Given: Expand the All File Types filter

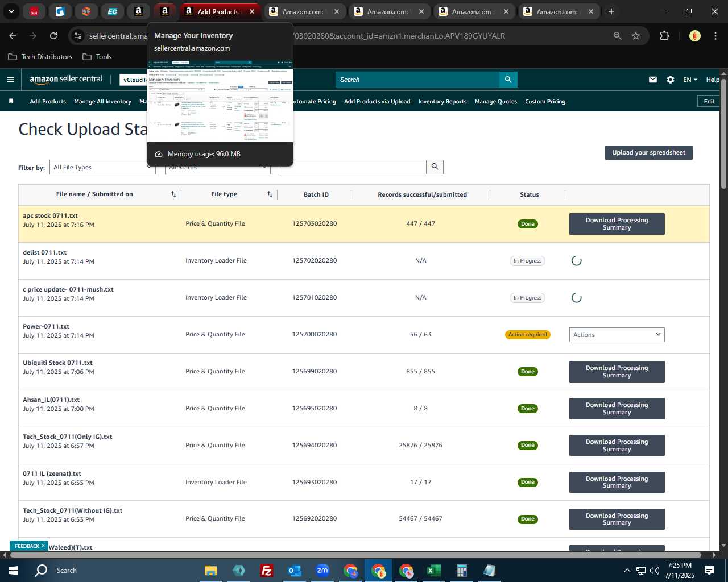Looking at the screenshot, I should 102,167.
